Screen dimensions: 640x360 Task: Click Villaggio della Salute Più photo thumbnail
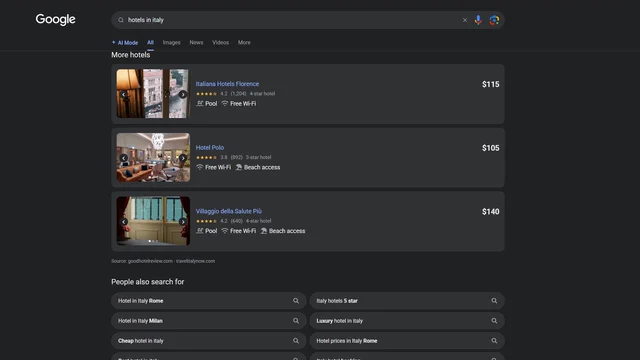pyautogui.click(x=153, y=221)
